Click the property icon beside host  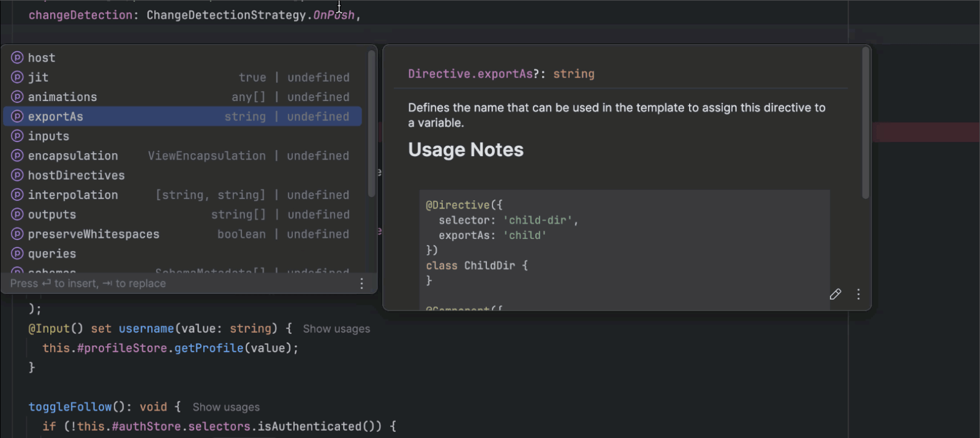[x=18, y=57]
